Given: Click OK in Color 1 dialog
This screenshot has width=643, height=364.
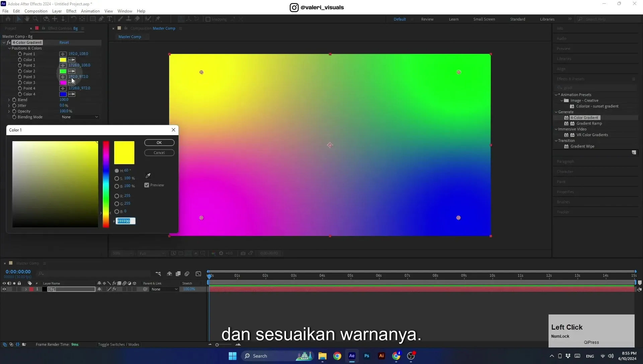Looking at the screenshot, I should coord(159,143).
